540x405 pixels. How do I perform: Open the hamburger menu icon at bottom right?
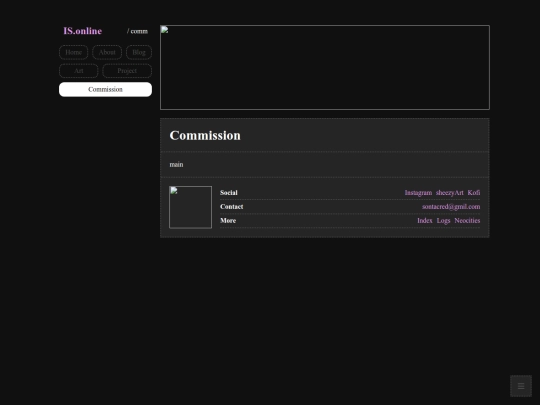tap(521, 386)
